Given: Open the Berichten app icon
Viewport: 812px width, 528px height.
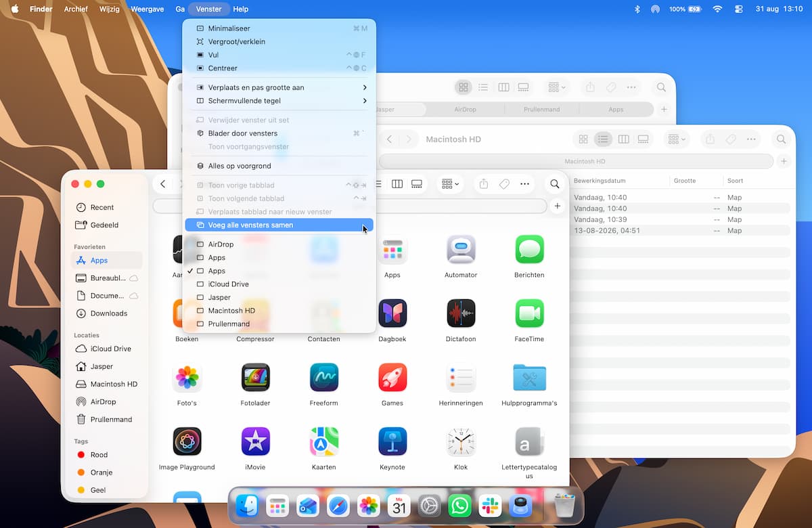Looking at the screenshot, I should point(529,250).
